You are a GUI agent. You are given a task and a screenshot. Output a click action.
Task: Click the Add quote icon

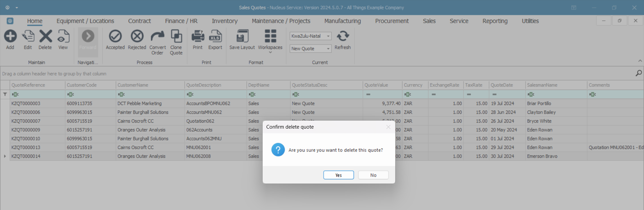click(x=10, y=37)
